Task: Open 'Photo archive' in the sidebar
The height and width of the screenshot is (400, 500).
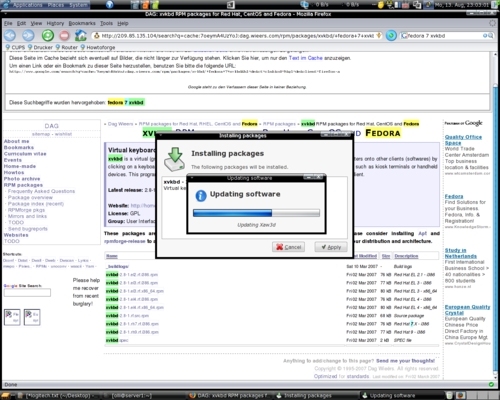Action: 22,179
